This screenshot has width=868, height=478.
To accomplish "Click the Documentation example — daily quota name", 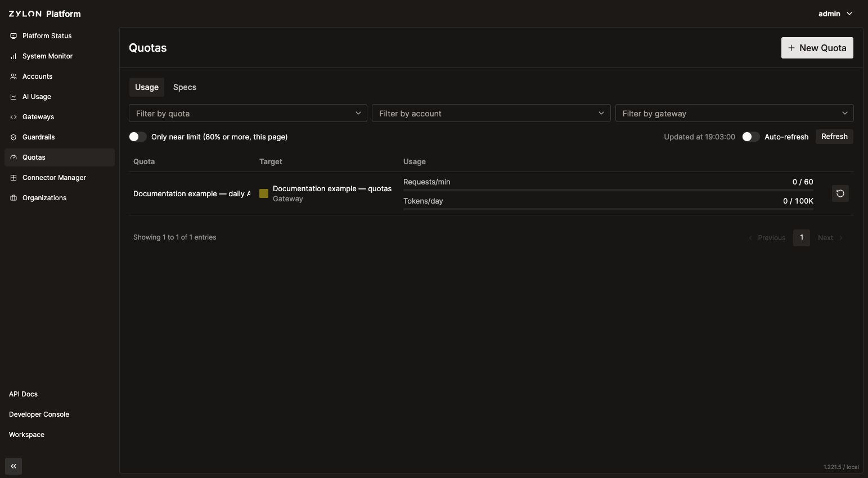I will [192, 193].
